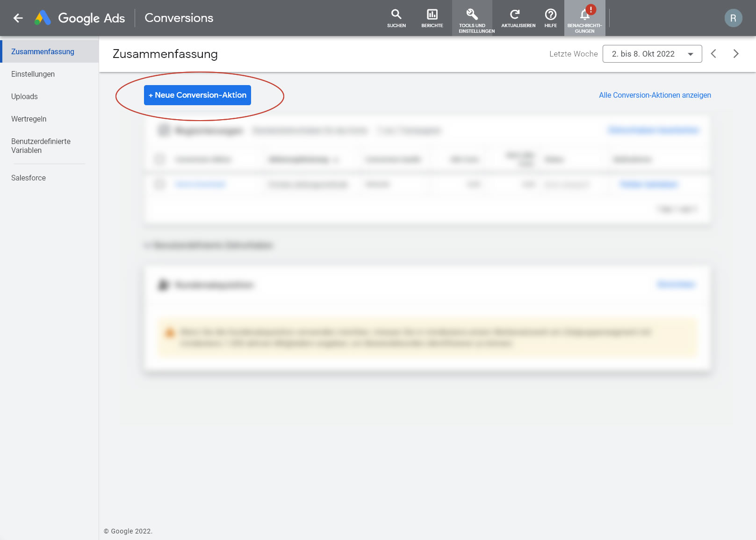Open the Suchen search tool
This screenshot has height=540, width=756.
(396, 18)
